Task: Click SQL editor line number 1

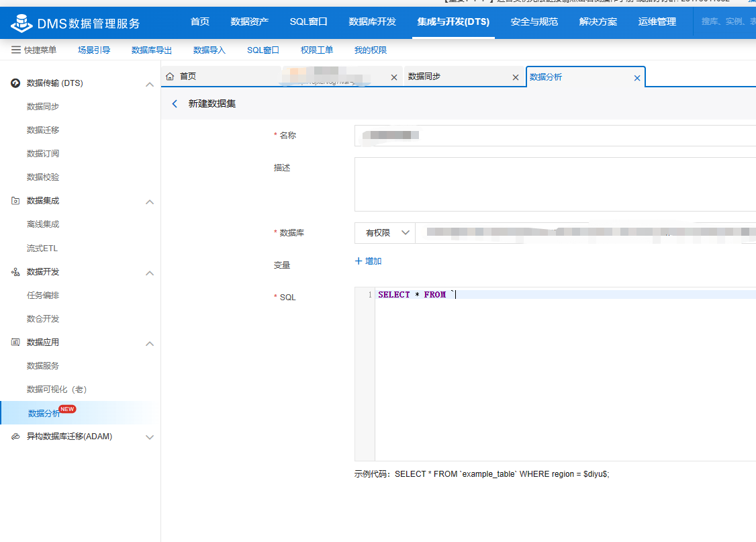Action: pos(369,295)
